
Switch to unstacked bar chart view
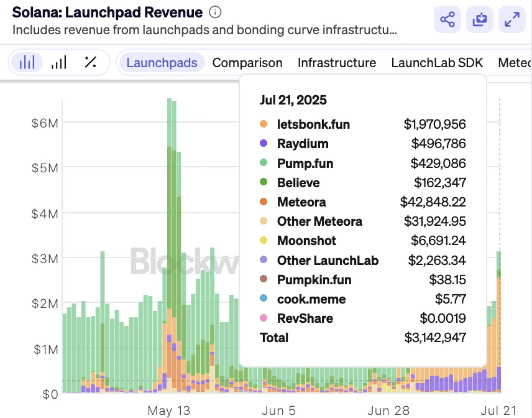[x=59, y=62]
